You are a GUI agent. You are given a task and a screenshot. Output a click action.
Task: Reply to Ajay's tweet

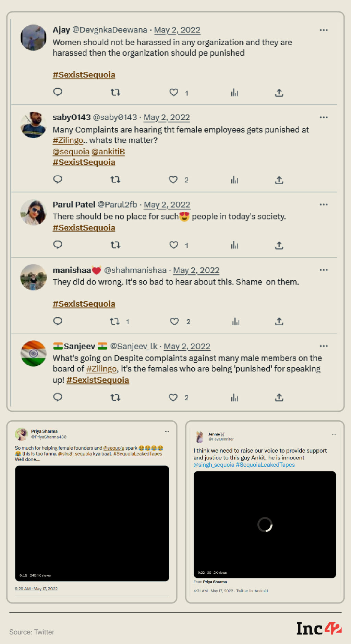58,92
